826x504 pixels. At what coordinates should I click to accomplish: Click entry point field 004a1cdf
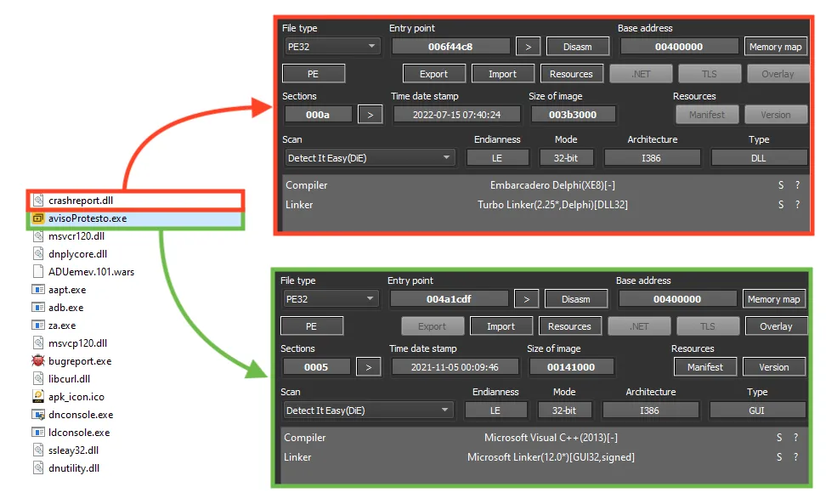(450, 299)
